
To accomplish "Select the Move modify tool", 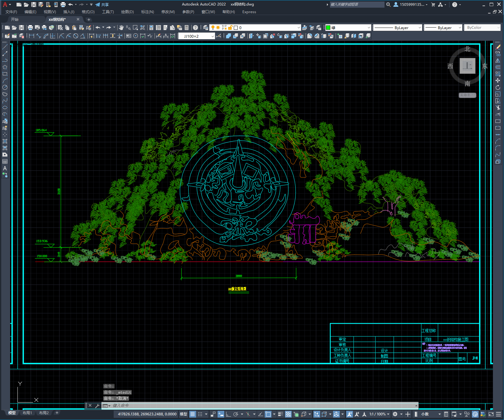I will (x=498, y=81).
